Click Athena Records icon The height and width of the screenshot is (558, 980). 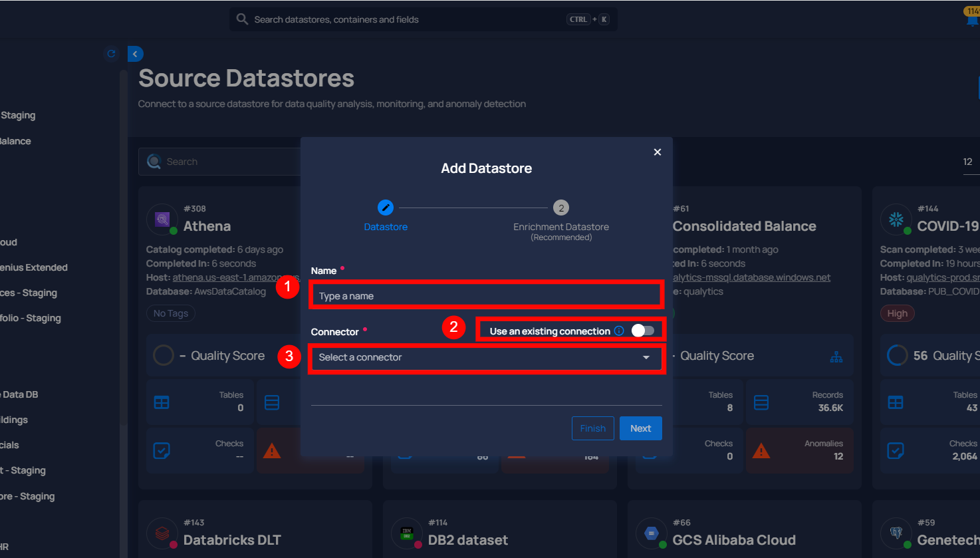tap(272, 402)
